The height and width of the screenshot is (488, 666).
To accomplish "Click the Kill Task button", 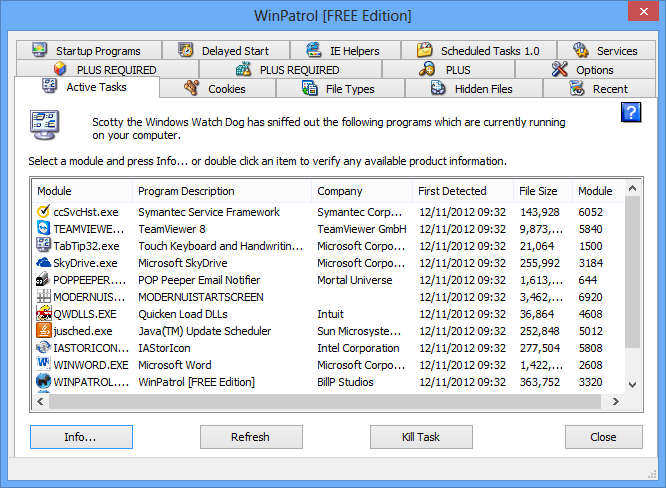I will coord(421,437).
